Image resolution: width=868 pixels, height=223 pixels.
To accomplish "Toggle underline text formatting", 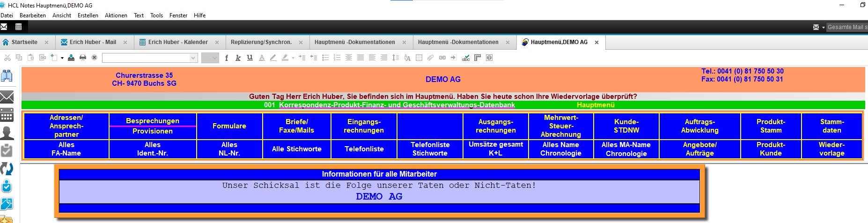I will [x=250, y=58].
